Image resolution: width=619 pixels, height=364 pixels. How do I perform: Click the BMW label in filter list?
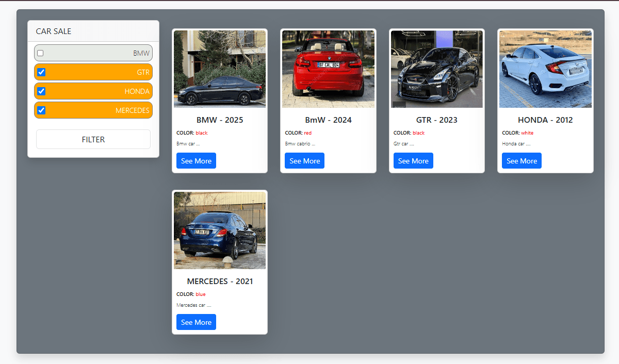(x=141, y=53)
